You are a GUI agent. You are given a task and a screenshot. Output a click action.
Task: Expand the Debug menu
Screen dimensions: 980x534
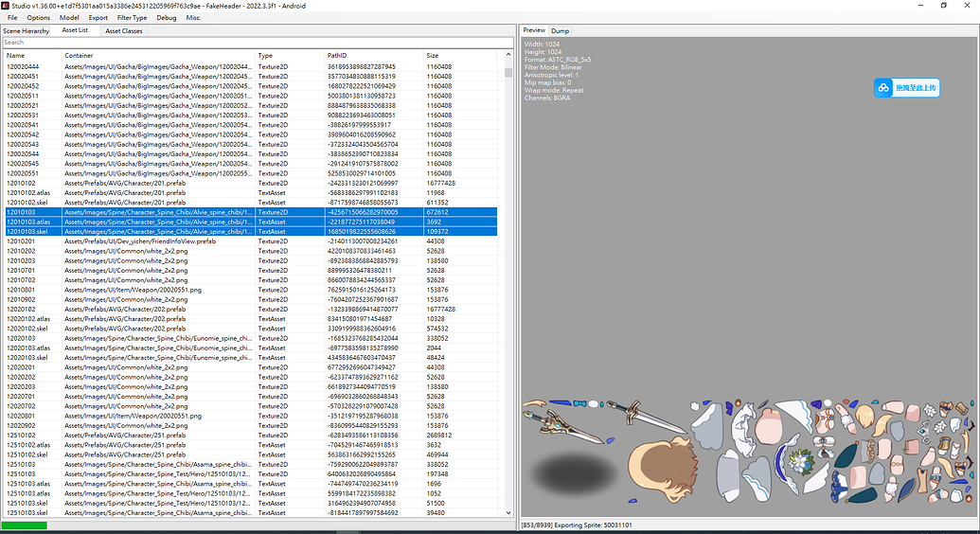pyautogui.click(x=167, y=18)
